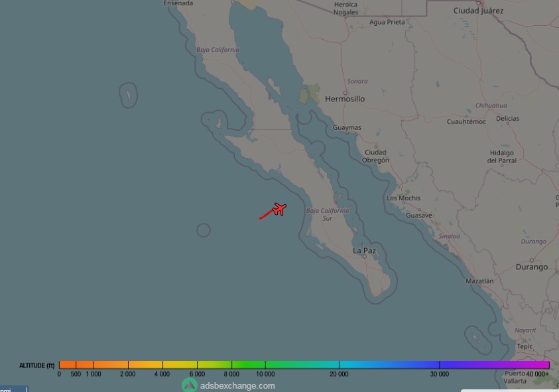Screen dimensions: 559x392
Task: Click the italic Baja California Sur state label
Action: 328,214
